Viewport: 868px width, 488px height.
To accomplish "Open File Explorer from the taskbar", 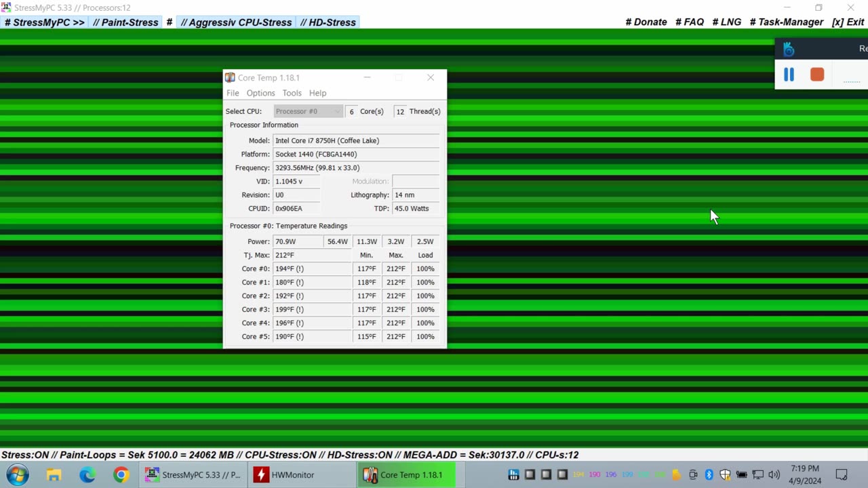I will click(x=54, y=474).
